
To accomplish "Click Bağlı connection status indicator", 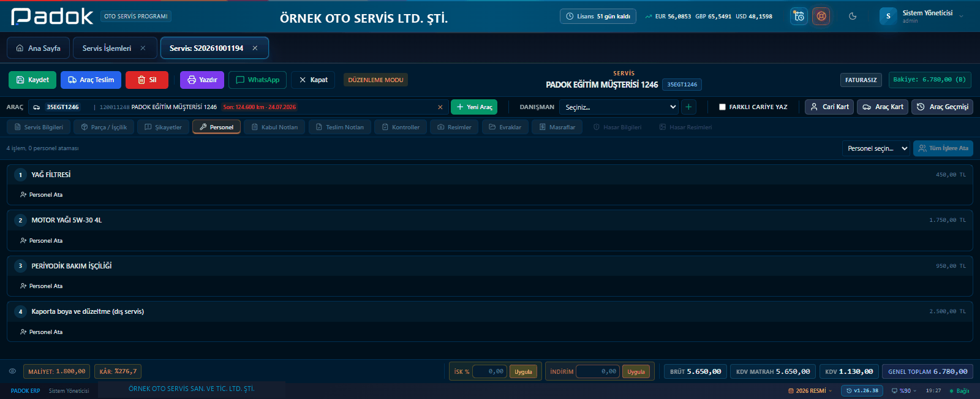I will click(959, 390).
